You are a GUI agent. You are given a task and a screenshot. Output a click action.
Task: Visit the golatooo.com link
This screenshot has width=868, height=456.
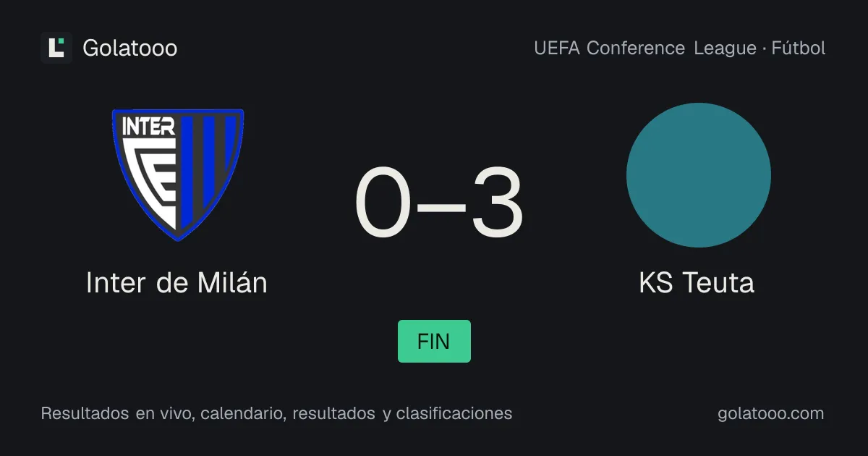tap(771, 413)
